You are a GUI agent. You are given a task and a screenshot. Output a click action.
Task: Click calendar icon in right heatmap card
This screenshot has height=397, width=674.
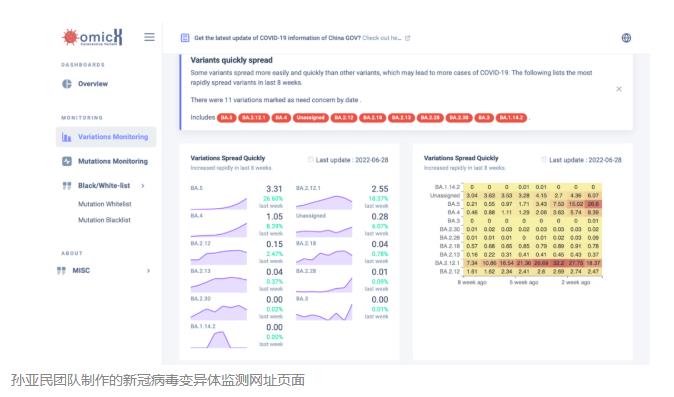coord(544,160)
